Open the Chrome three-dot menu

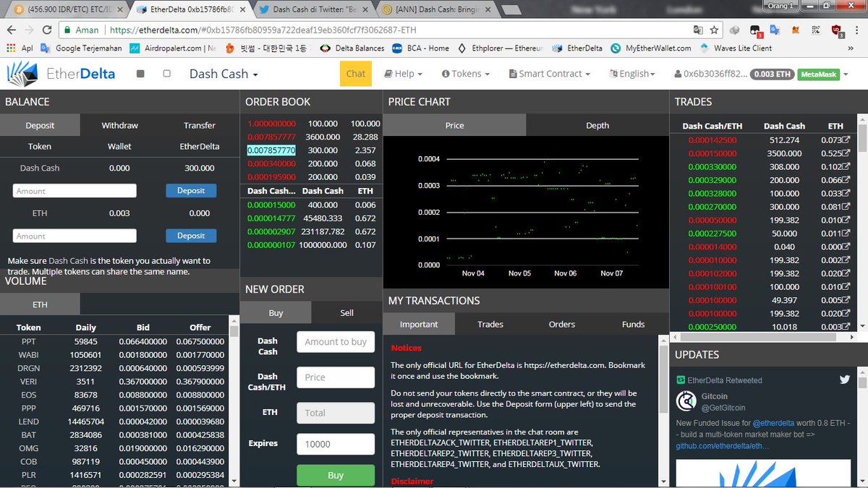tap(857, 30)
